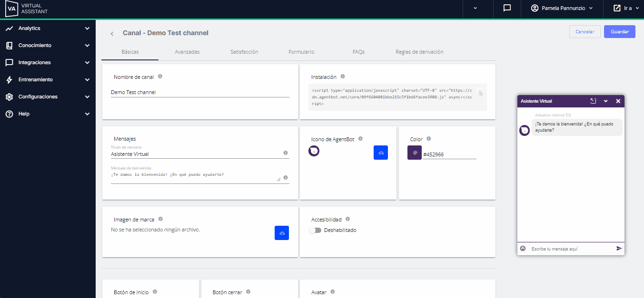Click the Integraciones chat icon

coord(9,63)
